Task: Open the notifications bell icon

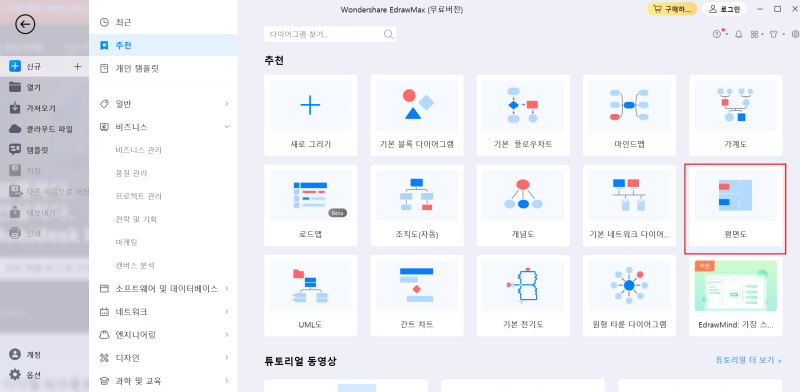Action: click(x=738, y=34)
